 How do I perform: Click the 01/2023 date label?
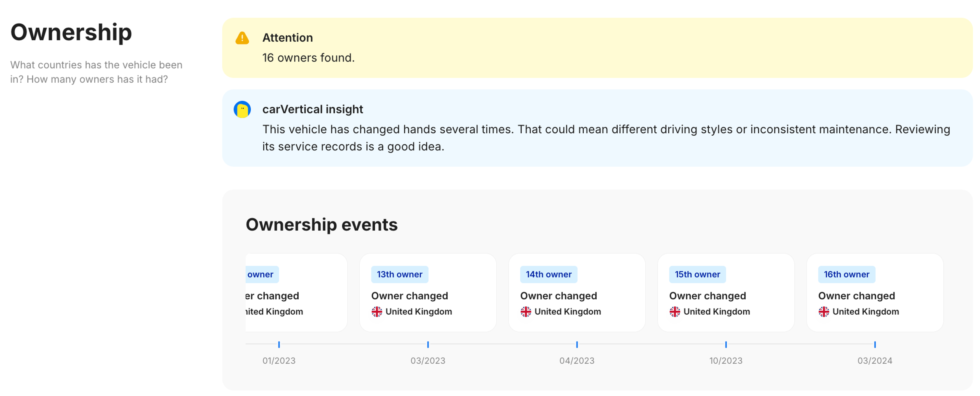pyautogui.click(x=279, y=361)
